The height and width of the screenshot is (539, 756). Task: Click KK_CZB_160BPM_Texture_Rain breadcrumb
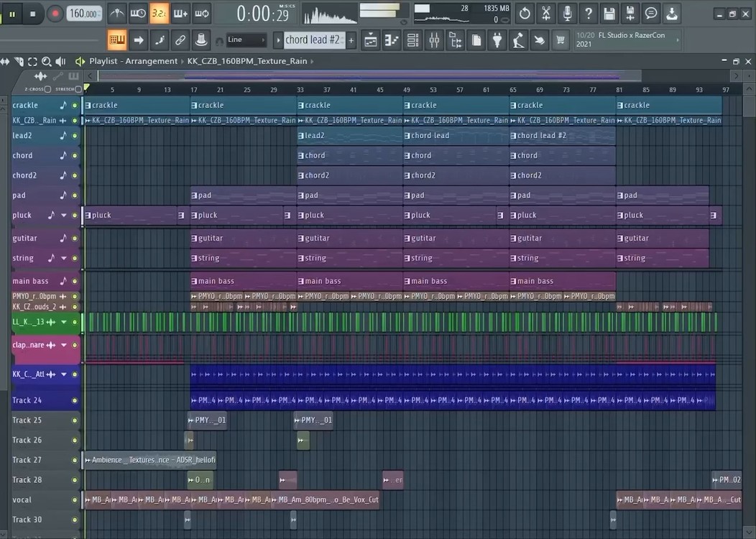(x=246, y=61)
